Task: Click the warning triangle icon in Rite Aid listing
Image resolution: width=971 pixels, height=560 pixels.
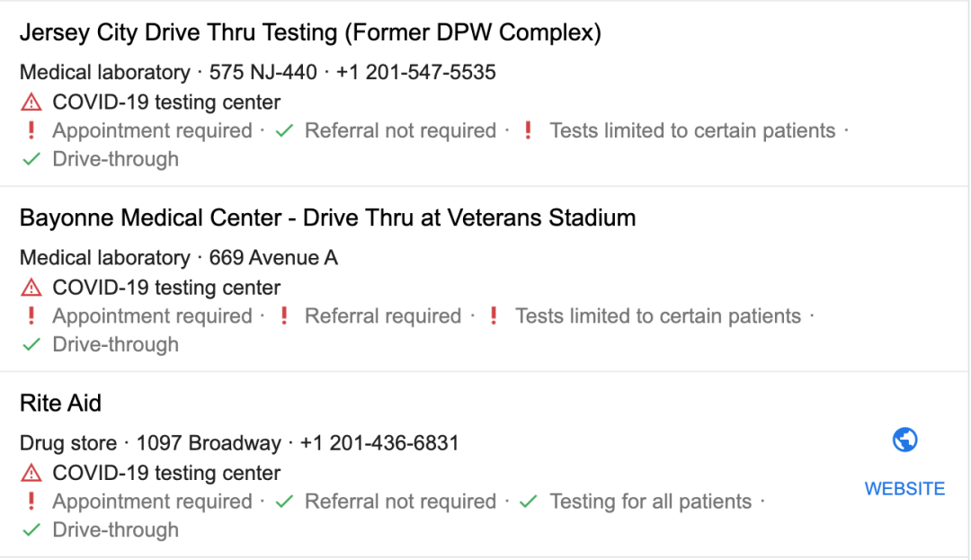Action: pyautogui.click(x=31, y=473)
